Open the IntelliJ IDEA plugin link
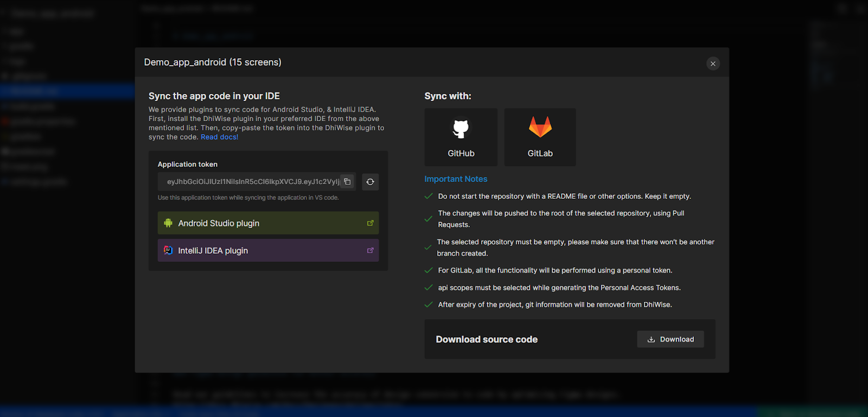Viewport: 868px width, 417px height. point(268,250)
